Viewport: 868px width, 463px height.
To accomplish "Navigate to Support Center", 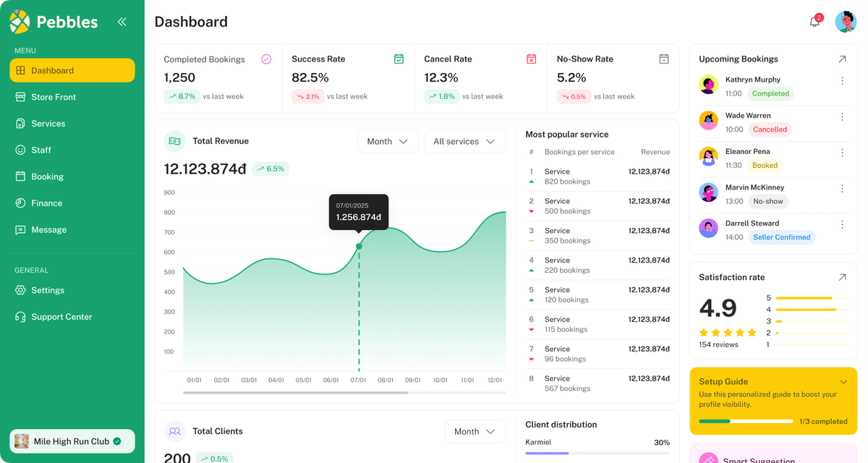I will point(61,317).
